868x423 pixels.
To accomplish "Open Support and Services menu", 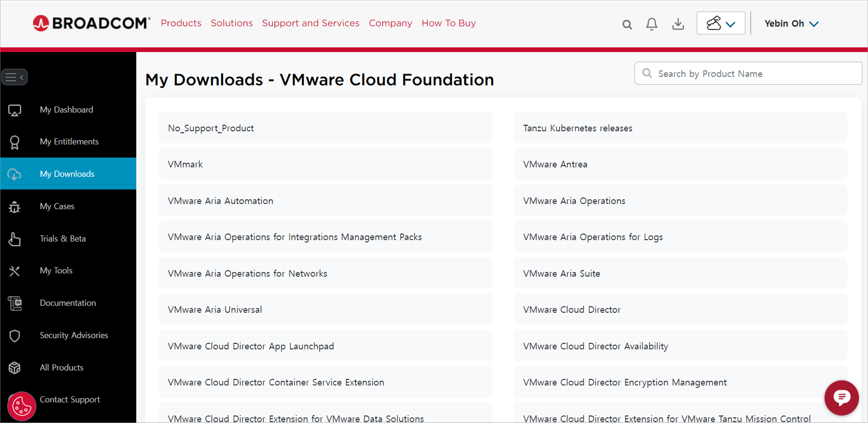I will pyautogui.click(x=310, y=23).
